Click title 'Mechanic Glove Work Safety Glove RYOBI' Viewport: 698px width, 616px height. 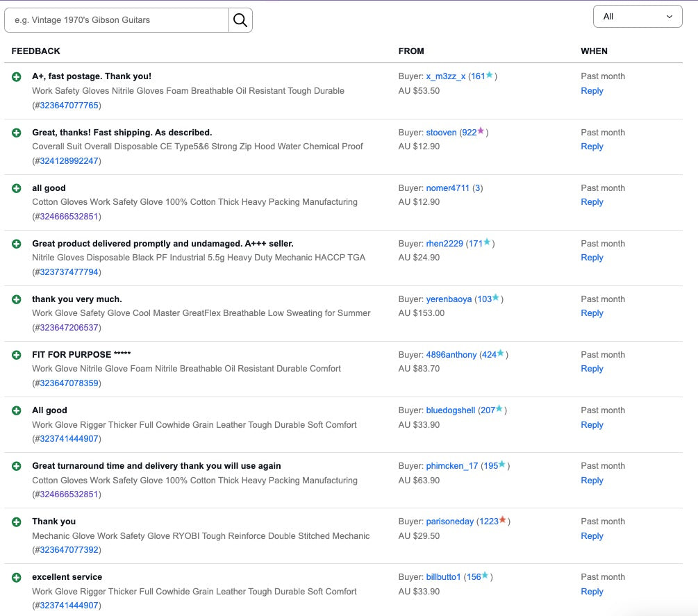click(201, 536)
